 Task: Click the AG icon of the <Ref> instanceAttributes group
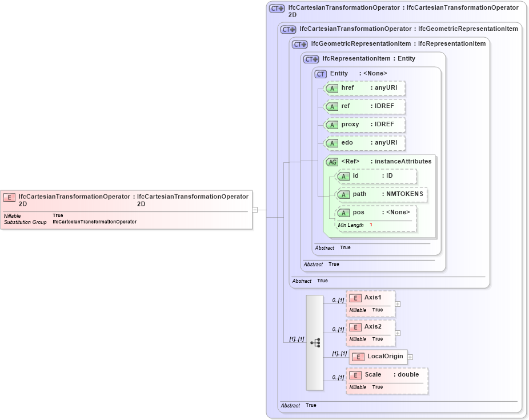click(x=332, y=161)
